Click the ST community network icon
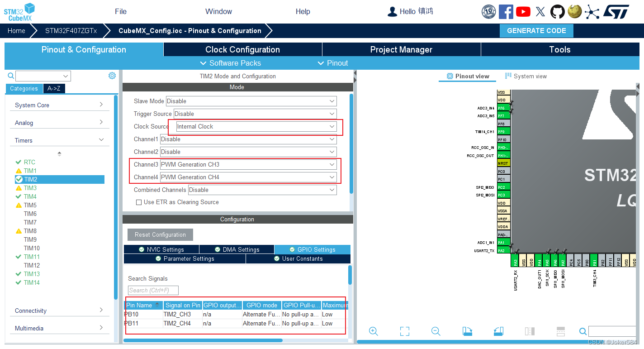 coord(592,12)
